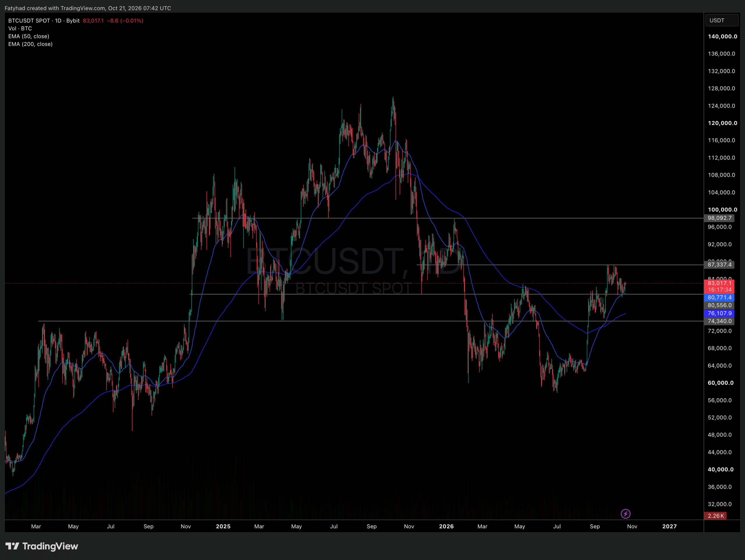Click the 74,340.0 horizontal line price label
745x560 pixels.
719,321
